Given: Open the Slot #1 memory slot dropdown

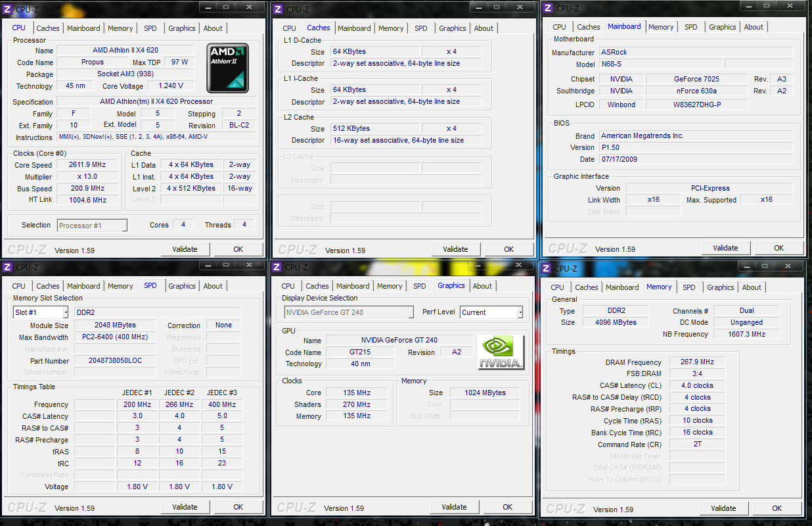Looking at the screenshot, I should click(41, 312).
